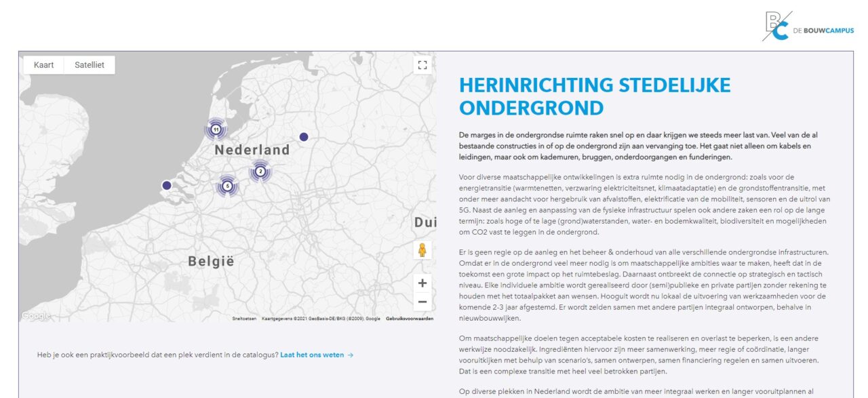The width and height of the screenshot is (868, 398).
Task: Zoom in on the map
Action: (422, 283)
